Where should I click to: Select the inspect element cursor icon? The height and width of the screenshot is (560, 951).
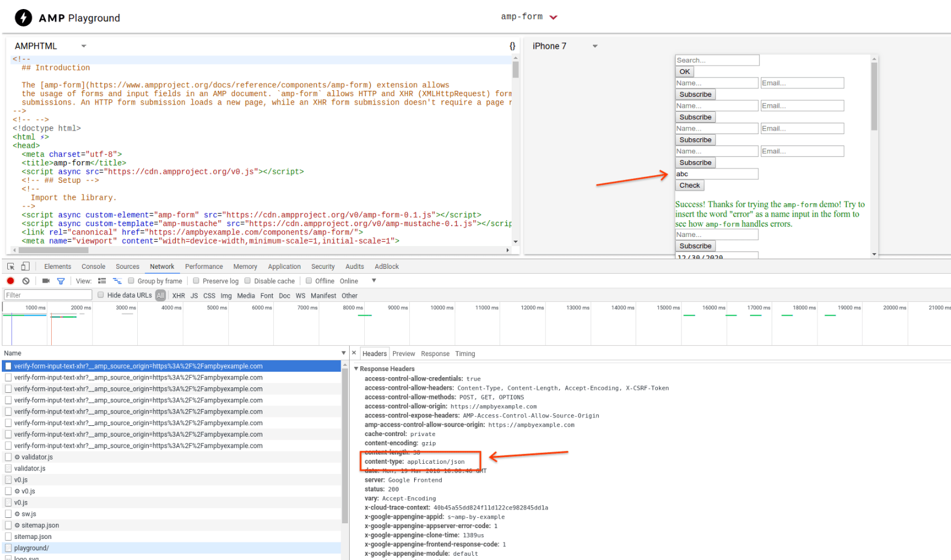11,266
